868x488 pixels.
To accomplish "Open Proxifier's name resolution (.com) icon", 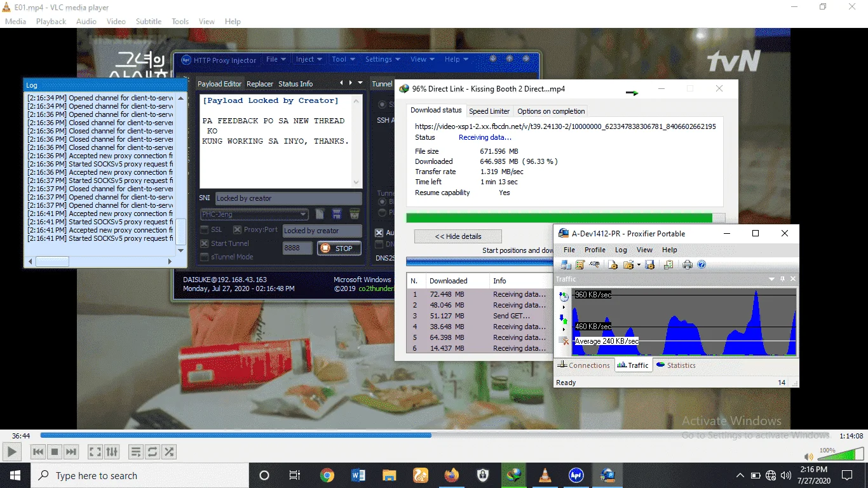I will tap(594, 265).
